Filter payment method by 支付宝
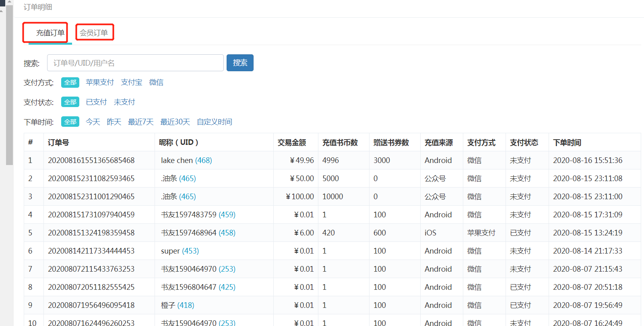This screenshot has height=326, width=644. (132, 83)
